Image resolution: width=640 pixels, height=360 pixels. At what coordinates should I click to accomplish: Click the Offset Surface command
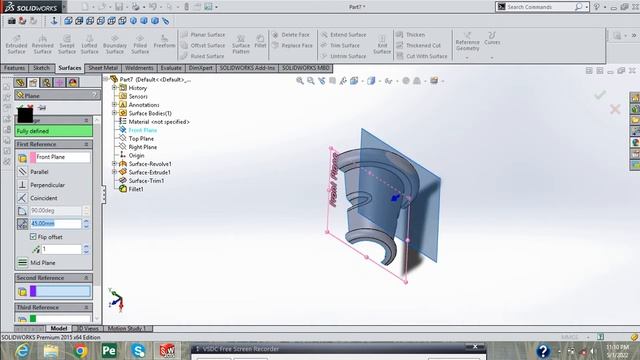click(x=203, y=45)
